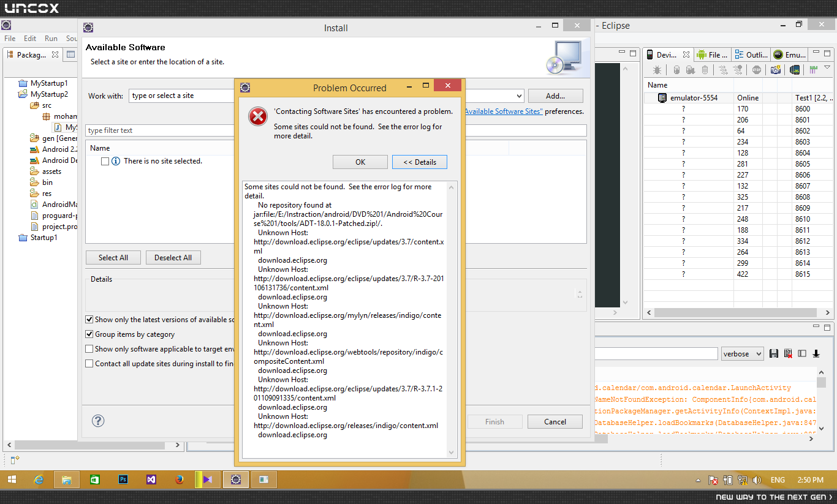Check the 'There is no site selected' checkbox
Image resolution: width=837 pixels, height=504 pixels.
(105, 161)
